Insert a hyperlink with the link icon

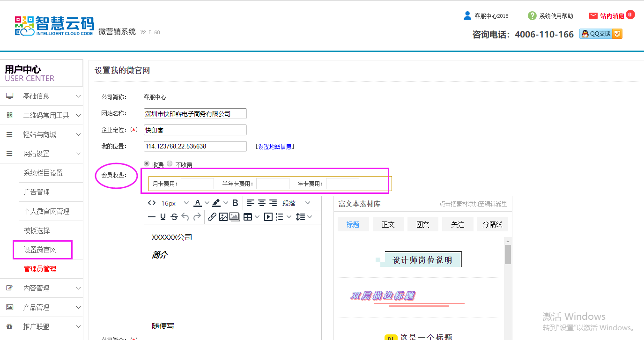pyautogui.click(x=212, y=217)
